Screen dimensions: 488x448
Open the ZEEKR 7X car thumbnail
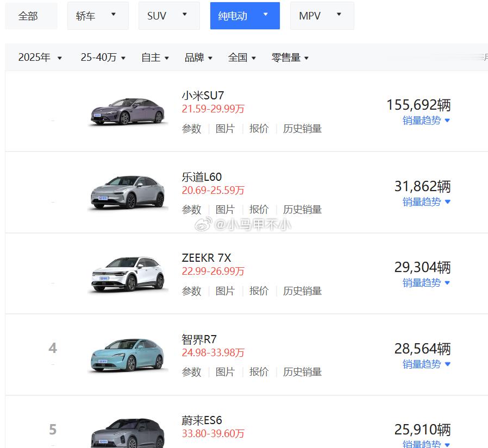point(128,274)
